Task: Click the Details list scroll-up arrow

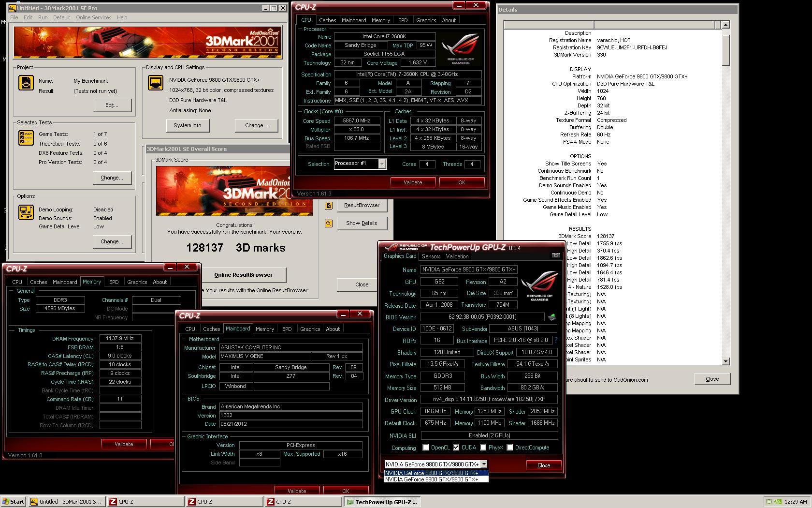Action: pyautogui.click(x=725, y=25)
